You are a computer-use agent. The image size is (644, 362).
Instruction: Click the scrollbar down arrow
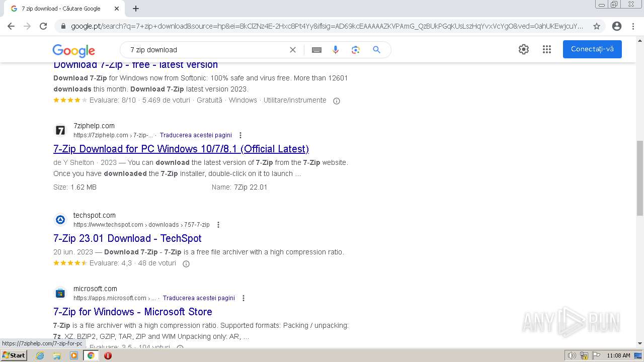tap(639, 343)
